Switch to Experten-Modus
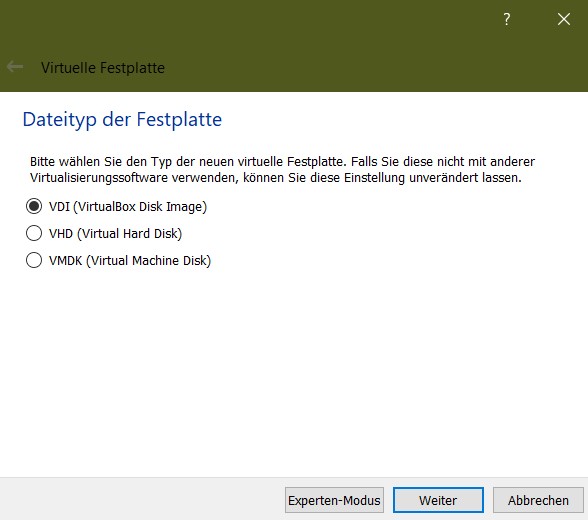This screenshot has height=520, width=588. click(x=334, y=500)
